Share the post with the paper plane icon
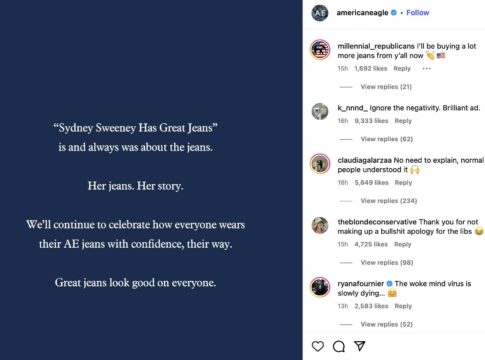Image resolution: width=485 pixels, height=360 pixels. (x=360, y=346)
